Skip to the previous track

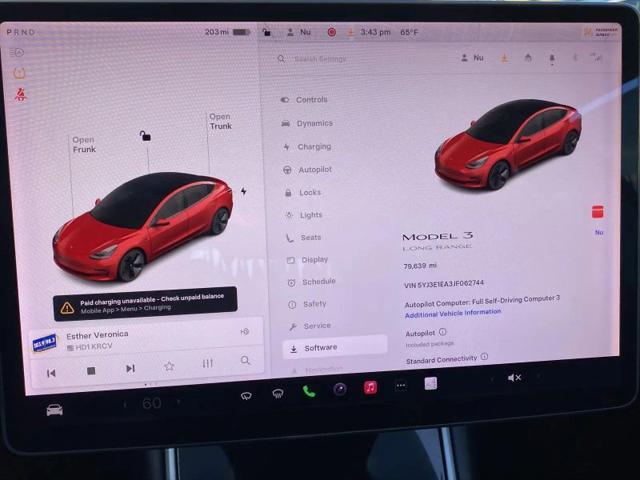[51, 373]
